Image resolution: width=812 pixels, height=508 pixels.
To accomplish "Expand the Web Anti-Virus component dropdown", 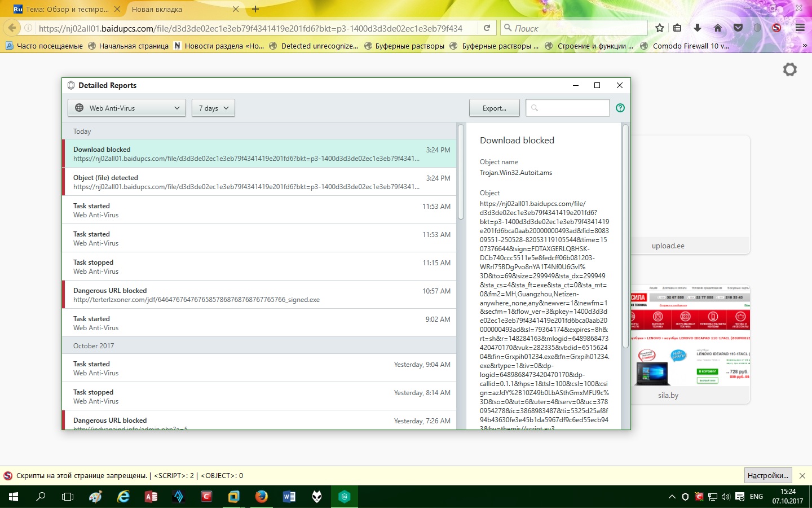I will click(127, 108).
